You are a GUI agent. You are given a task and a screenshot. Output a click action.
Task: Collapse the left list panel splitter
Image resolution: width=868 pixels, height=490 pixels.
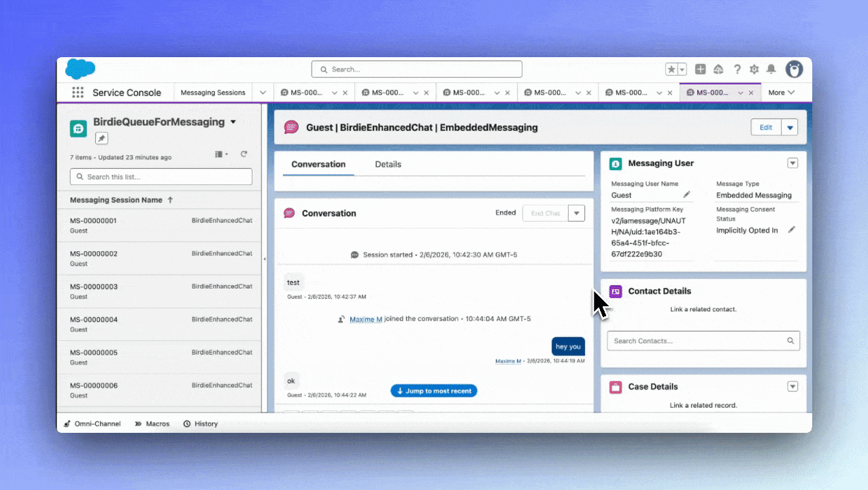tap(265, 259)
